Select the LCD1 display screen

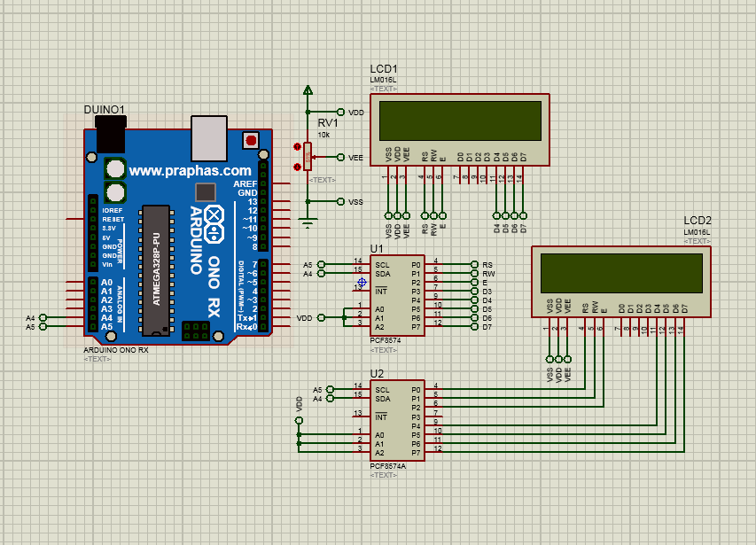[x=460, y=121]
